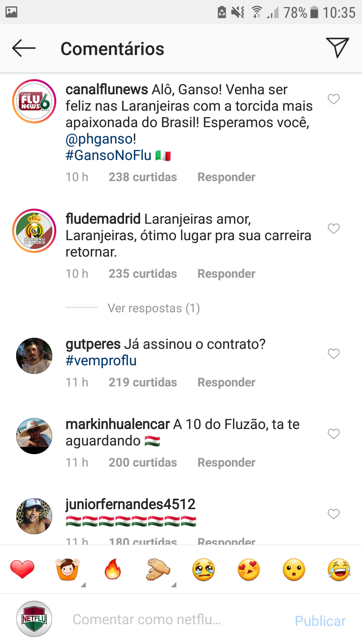Expand Ver respostas (1) replies
Viewport: 362px width, 644px height.
[x=154, y=308]
